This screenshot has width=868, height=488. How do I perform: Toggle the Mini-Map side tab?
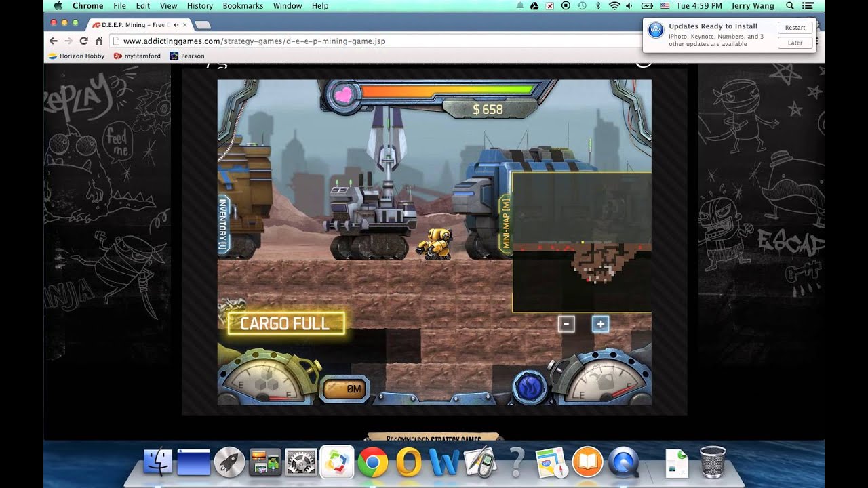click(505, 224)
